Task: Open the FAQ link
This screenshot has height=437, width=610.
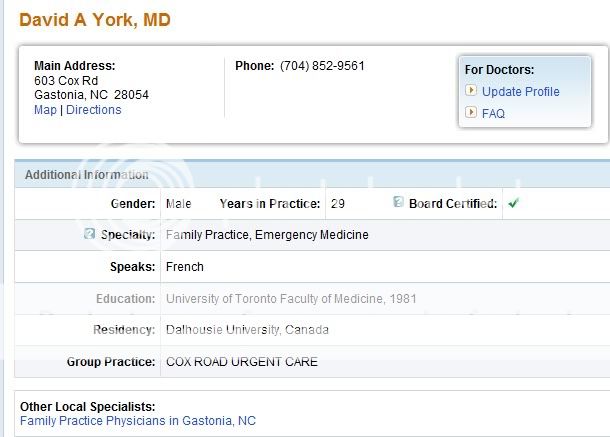Action: [x=493, y=114]
